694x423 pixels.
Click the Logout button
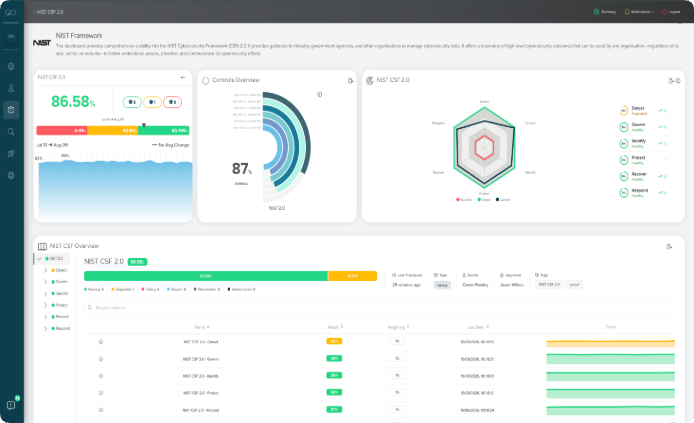pos(671,12)
